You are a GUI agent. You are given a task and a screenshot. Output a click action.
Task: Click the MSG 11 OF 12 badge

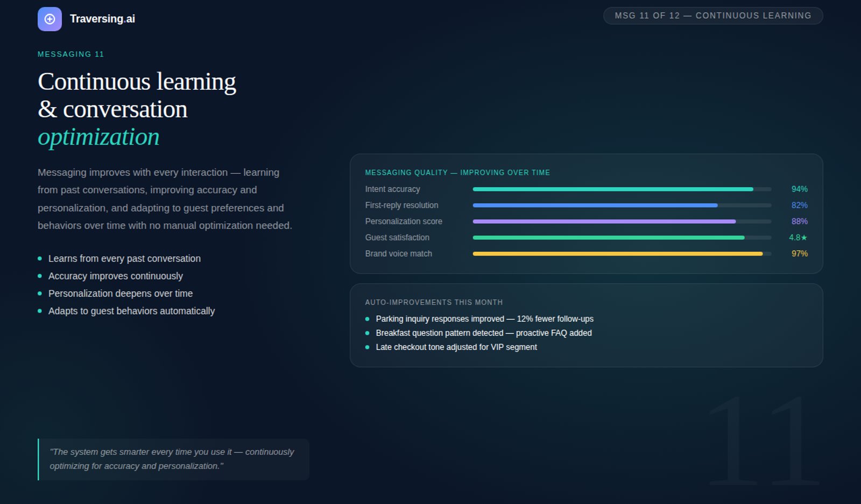coord(713,16)
